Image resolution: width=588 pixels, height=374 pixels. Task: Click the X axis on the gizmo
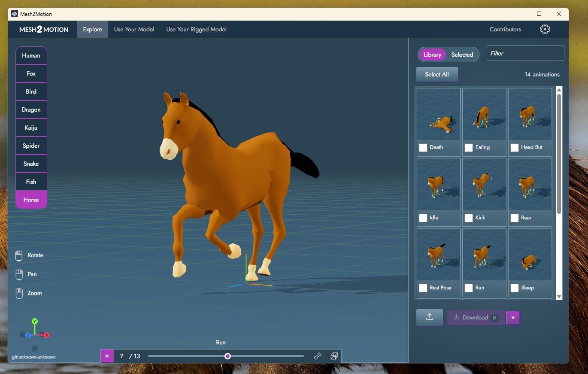pyautogui.click(x=47, y=335)
